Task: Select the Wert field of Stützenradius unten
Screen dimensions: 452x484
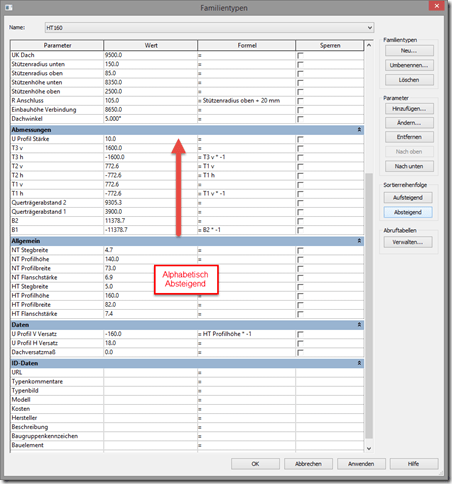Action: (x=151, y=64)
